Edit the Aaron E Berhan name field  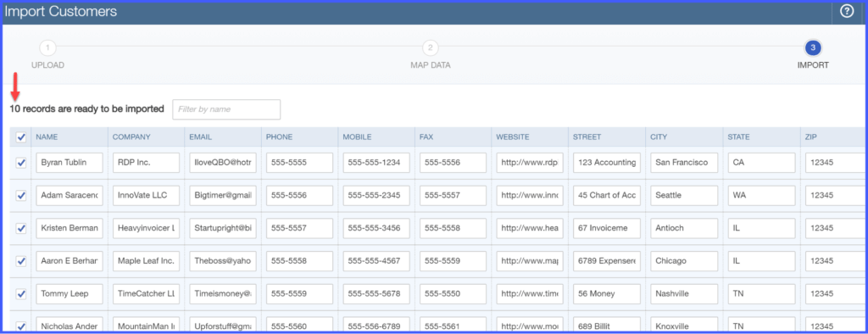pyautogui.click(x=70, y=261)
